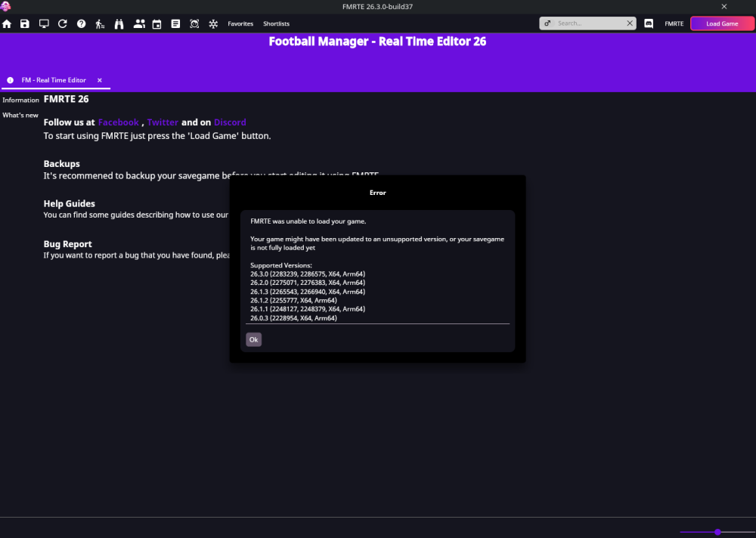Open the person with shopping cart icon
This screenshot has height=538, width=756.
[x=100, y=23]
